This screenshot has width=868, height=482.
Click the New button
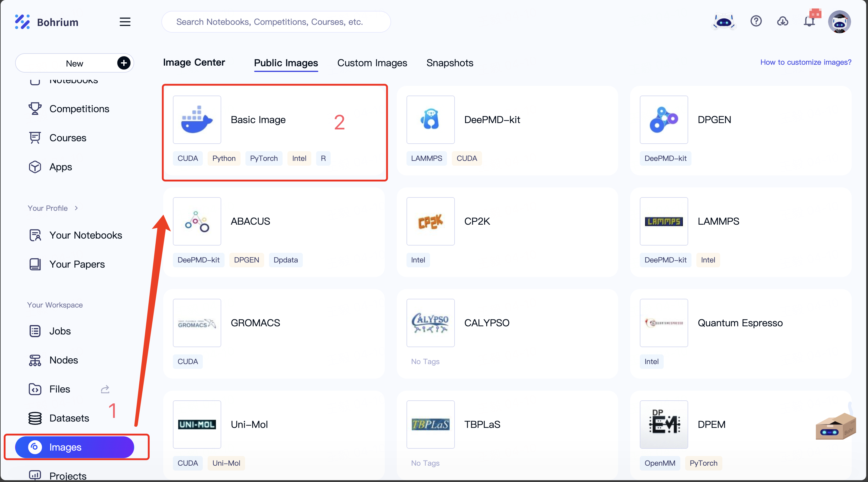pyautogui.click(x=74, y=63)
